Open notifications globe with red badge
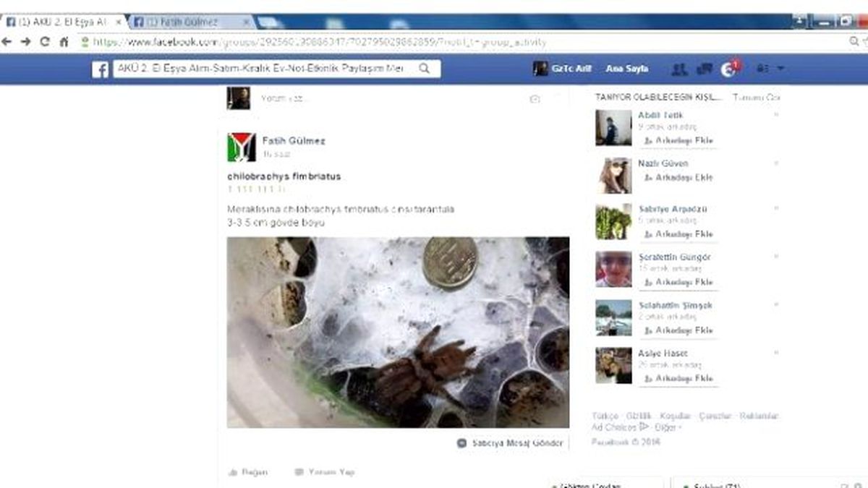The height and width of the screenshot is (488, 868). [x=729, y=69]
